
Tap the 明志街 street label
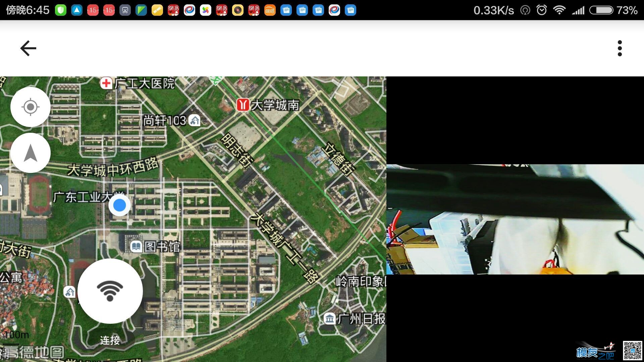click(x=237, y=150)
